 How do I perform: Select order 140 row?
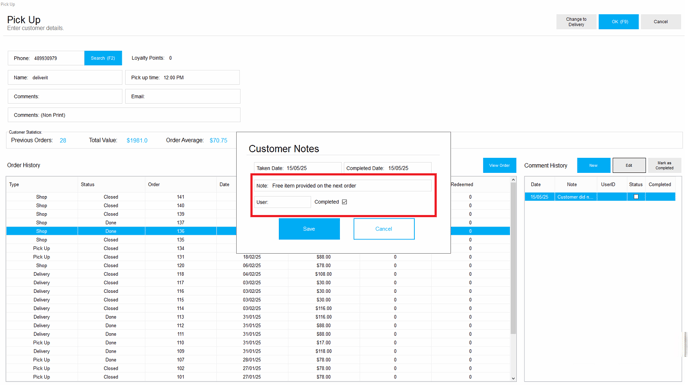[258, 205]
